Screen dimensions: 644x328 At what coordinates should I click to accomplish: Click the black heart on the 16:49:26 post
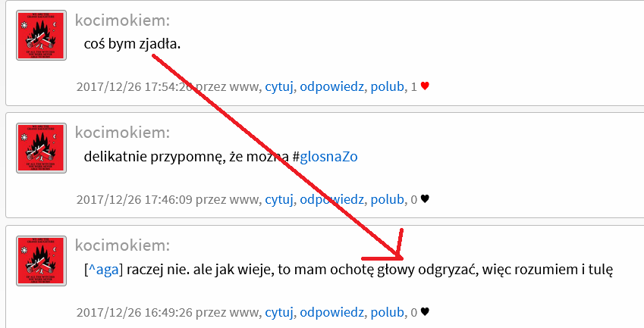[425, 311]
